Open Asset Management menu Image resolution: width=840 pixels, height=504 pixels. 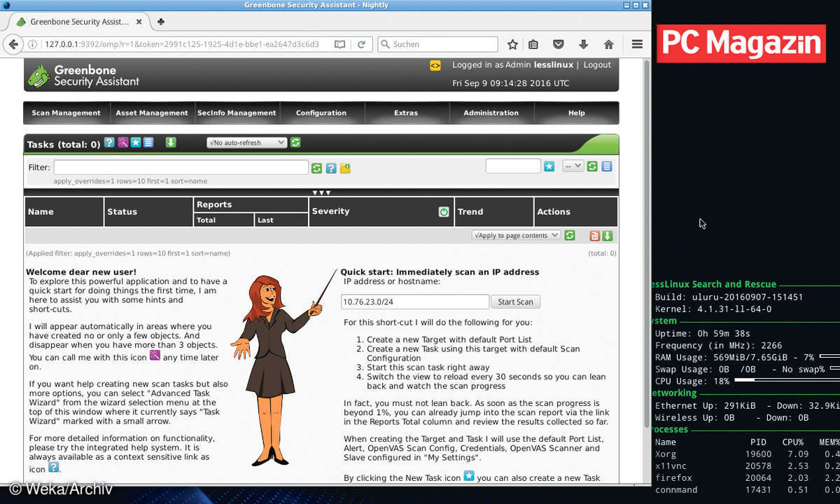click(x=152, y=113)
